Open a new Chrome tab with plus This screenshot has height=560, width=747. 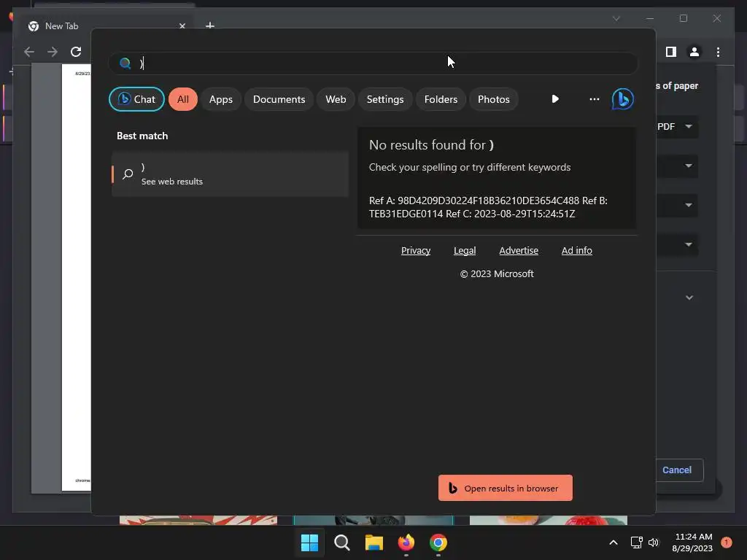coord(210,26)
